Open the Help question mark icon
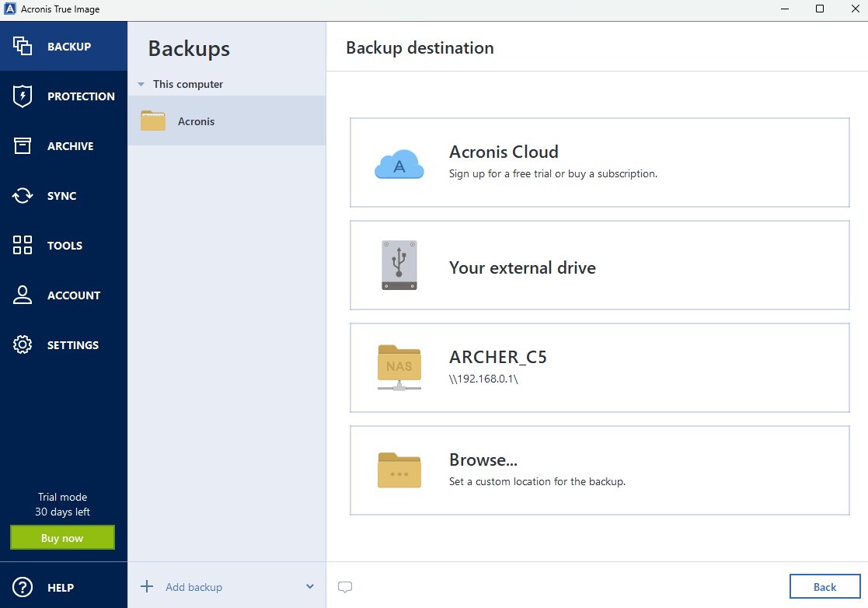 22,587
